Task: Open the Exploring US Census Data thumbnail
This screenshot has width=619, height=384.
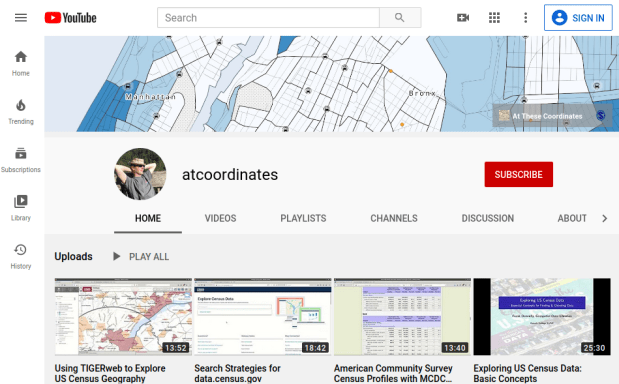Action: click(542, 317)
